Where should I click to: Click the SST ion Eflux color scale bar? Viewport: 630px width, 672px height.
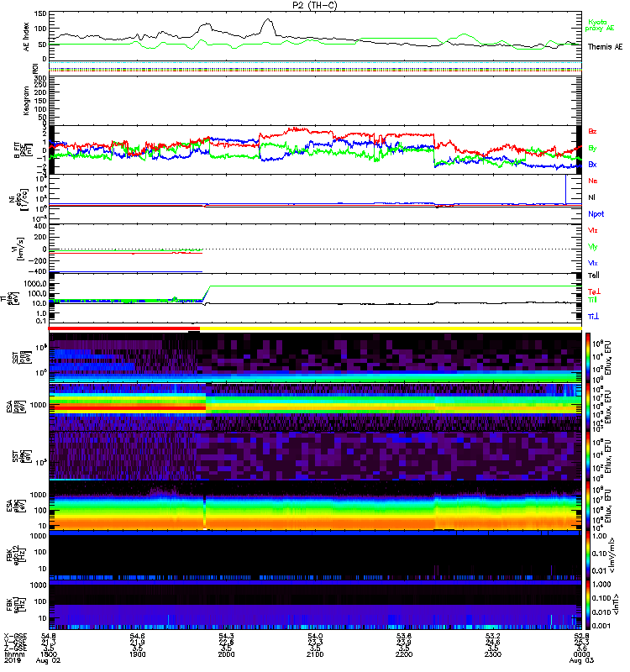pos(588,358)
